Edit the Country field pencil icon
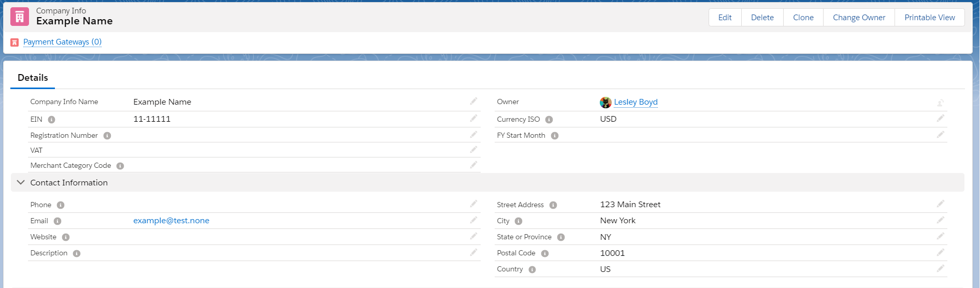Image resolution: width=980 pixels, height=288 pixels. (941, 268)
